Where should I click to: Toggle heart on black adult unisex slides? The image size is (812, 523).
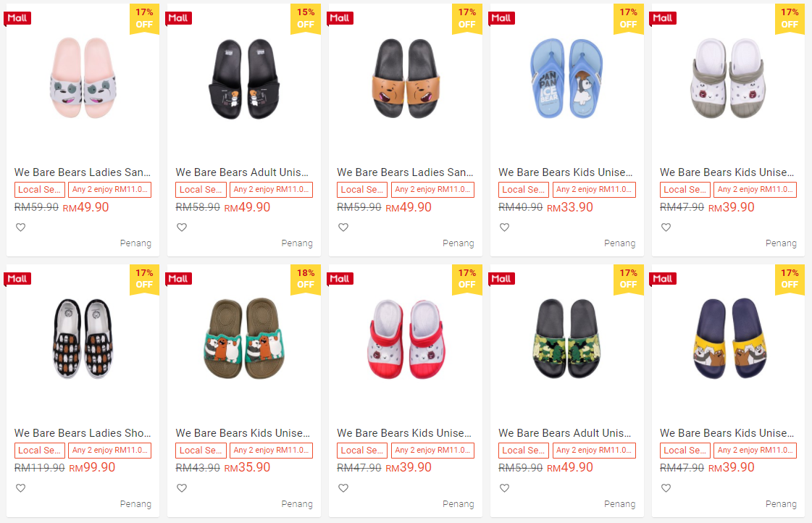pyautogui.click(x=182, y=227)
